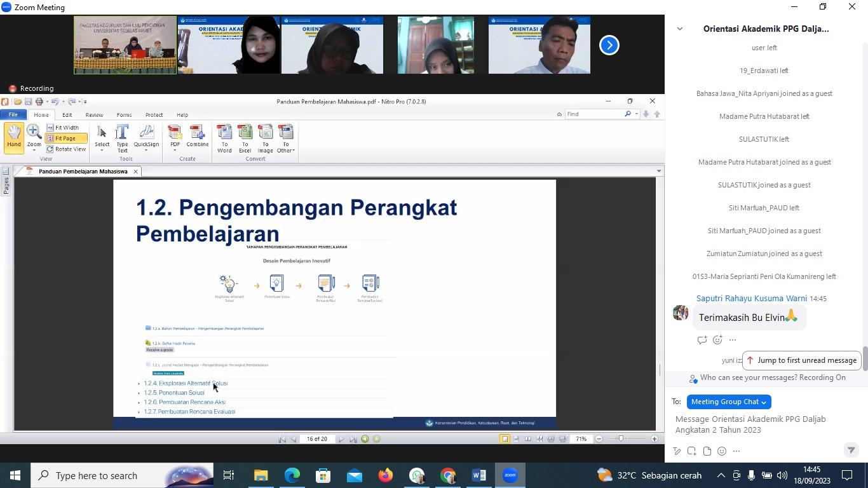Toggle Fit Width view mode

coord(66,128)
